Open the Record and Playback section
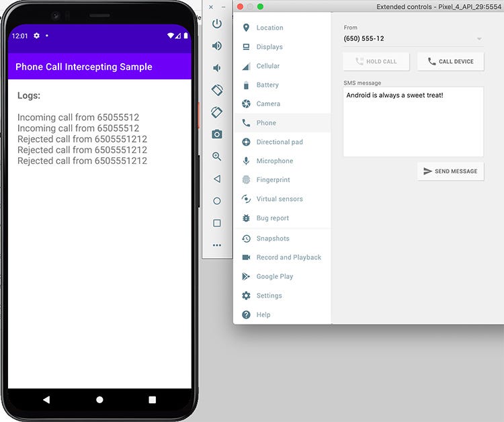 pyautogui.click(x=282, y=257)
